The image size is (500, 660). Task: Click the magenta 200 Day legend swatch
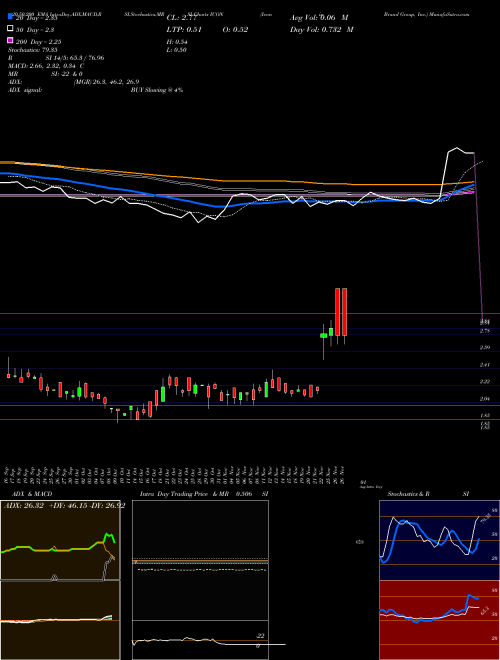coord(10,40)
